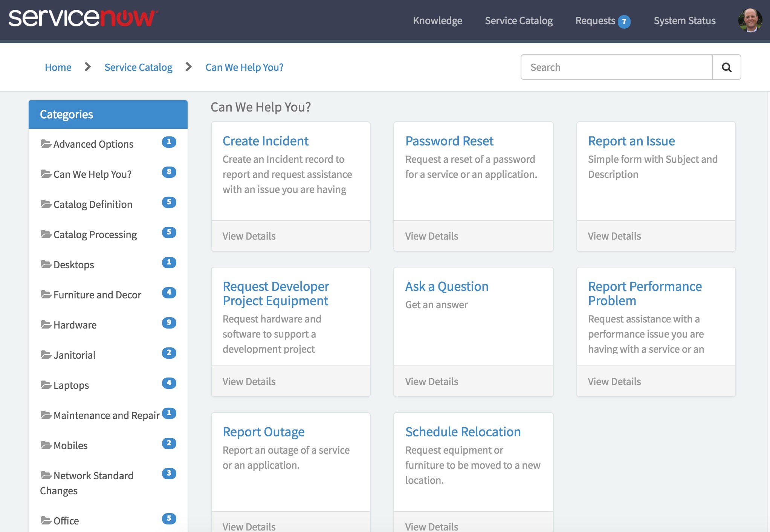Click the Desktops folder icon
This screenshot has width=770, height=532.
point(46,264)
